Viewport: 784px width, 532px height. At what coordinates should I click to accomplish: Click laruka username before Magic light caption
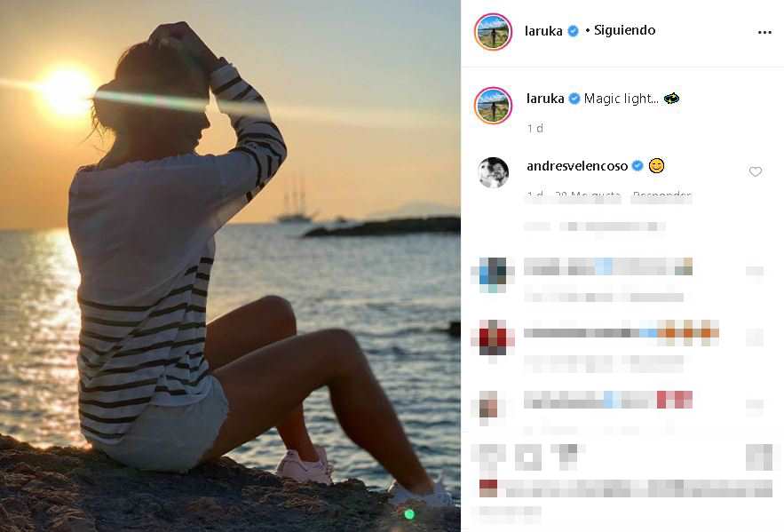[x=545, y=99]
